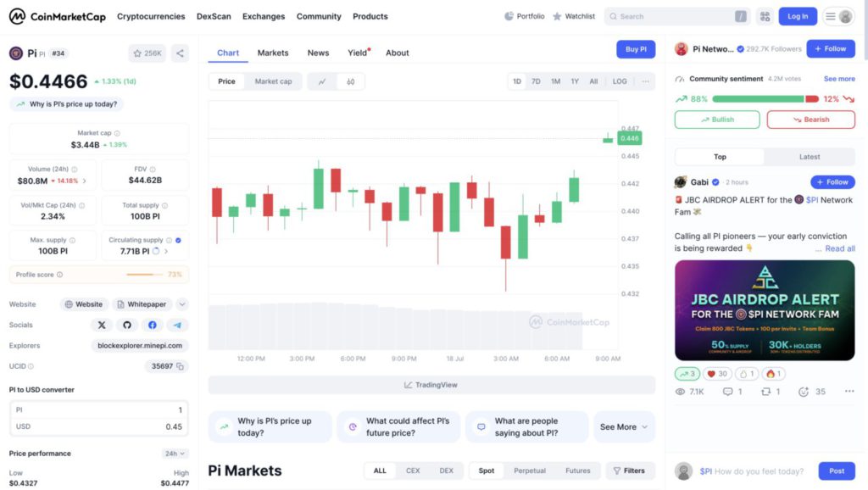868x490 pixels.
Task: Expand the website links chevron dropdown
Action: [x=182, y=304]
